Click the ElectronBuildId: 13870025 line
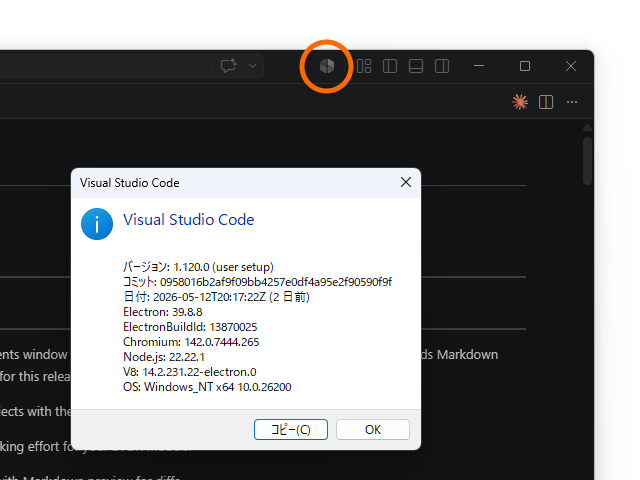 pyautogui.click(x=190, y=327)
